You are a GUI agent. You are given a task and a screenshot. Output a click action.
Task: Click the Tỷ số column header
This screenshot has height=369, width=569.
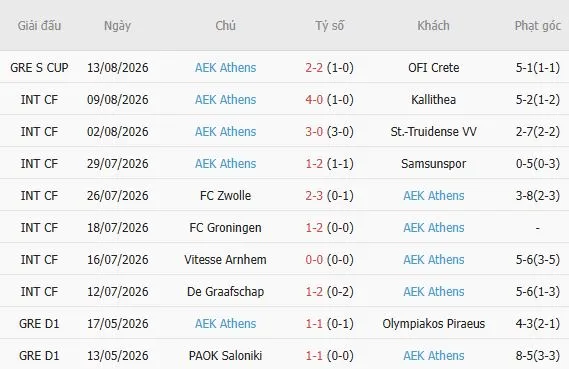(x=329, y=25)
